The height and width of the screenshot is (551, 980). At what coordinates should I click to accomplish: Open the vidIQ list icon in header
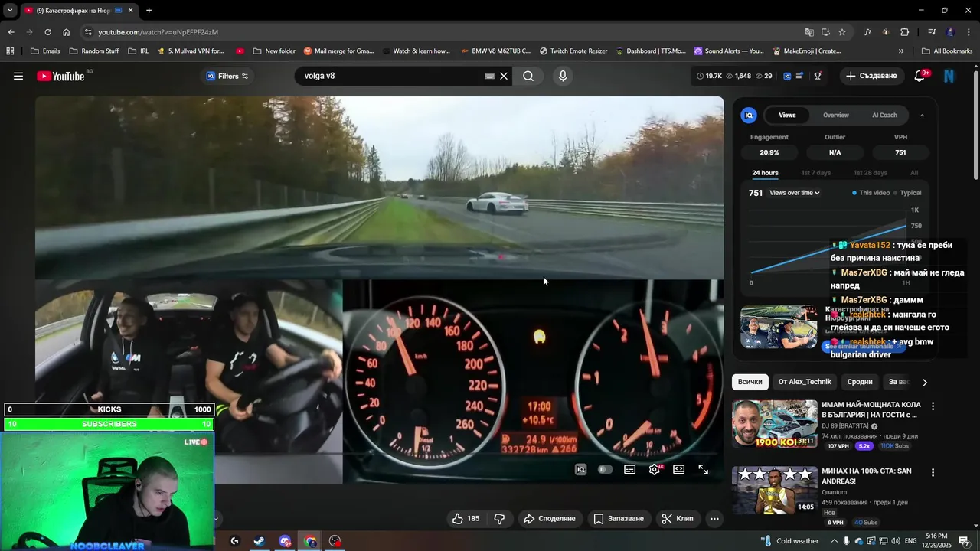click(x=800, y=76)
